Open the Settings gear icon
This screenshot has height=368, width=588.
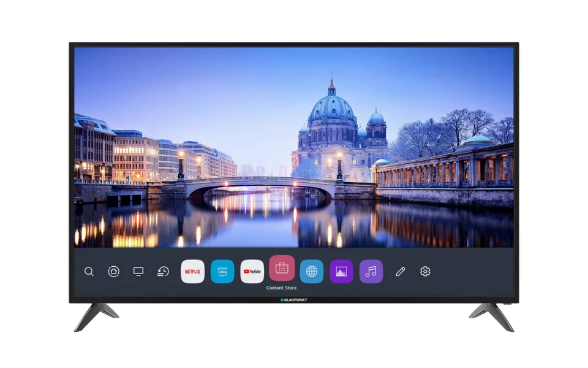tap(425, 272)
